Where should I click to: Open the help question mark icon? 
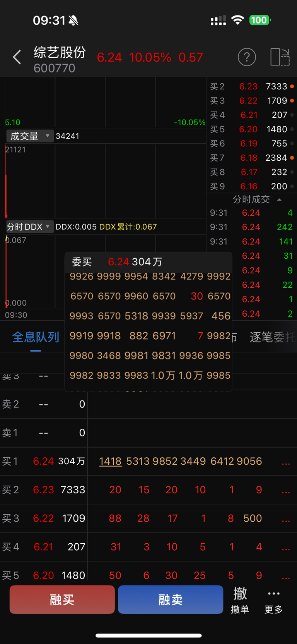tap(247, 57)
